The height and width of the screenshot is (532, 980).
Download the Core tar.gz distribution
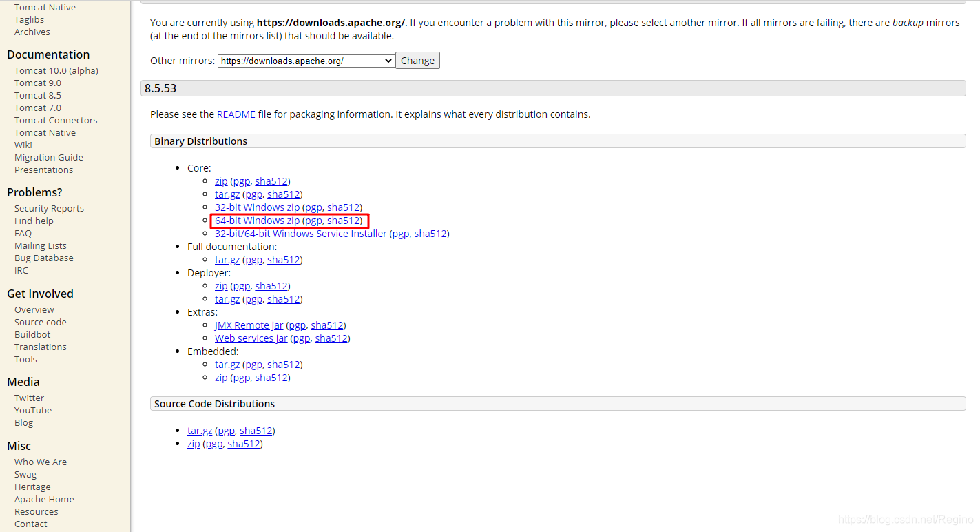tap(227, 194)
